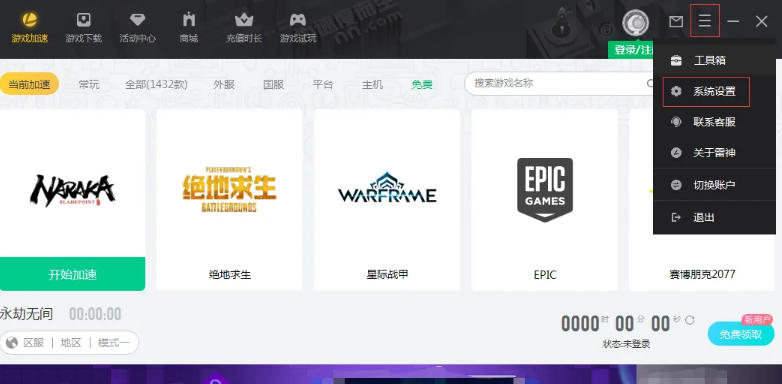The image size is (782, 384).
Task: Open the 区服 | 地区 | 模式 selector
Action: 69,343
